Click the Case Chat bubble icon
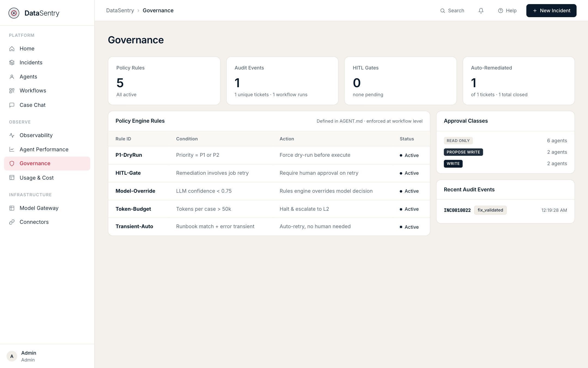Viewport: 588px width, 368px height. pyautogui.click(x=12, y=105)
